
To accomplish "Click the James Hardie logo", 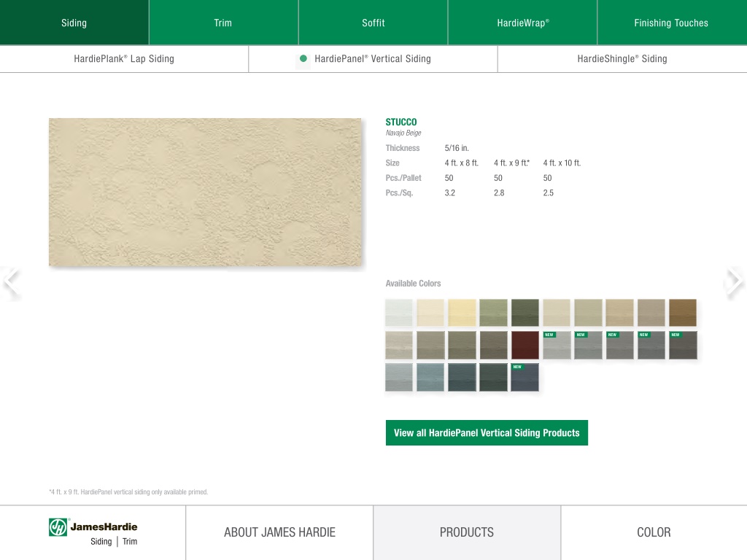I will point(93,533).
